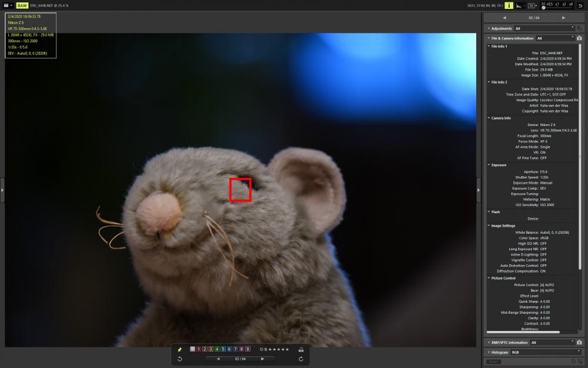Rate the image one star
Screen dimensions: 588x368
pyautogui.click(x=270, y=350)
